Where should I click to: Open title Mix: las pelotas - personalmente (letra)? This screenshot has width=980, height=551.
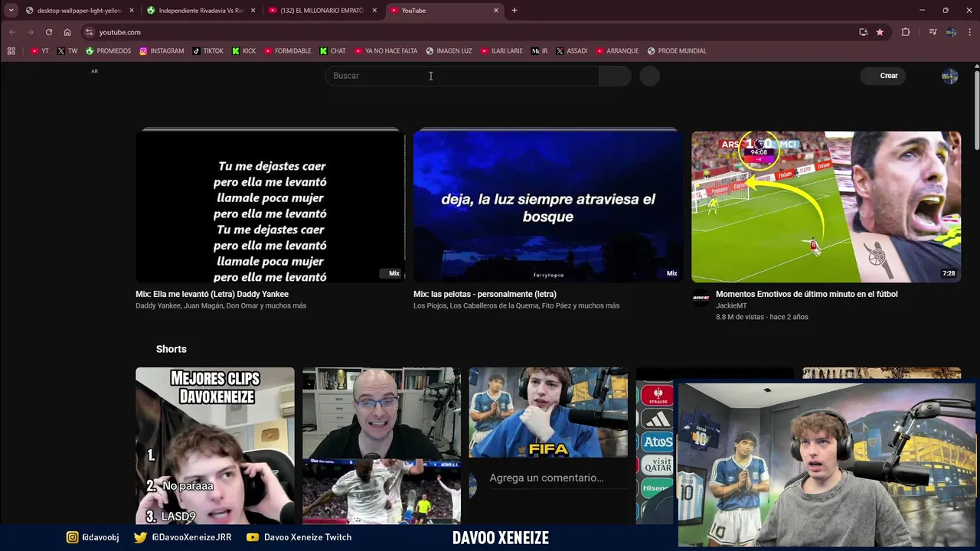tap(485, 294)
